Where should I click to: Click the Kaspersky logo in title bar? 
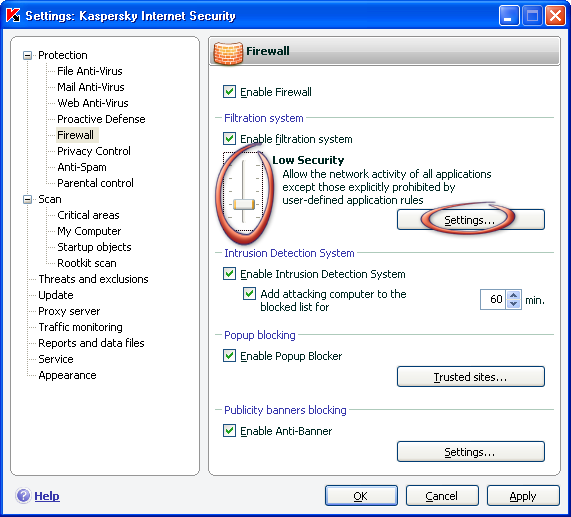pos(13,16)
